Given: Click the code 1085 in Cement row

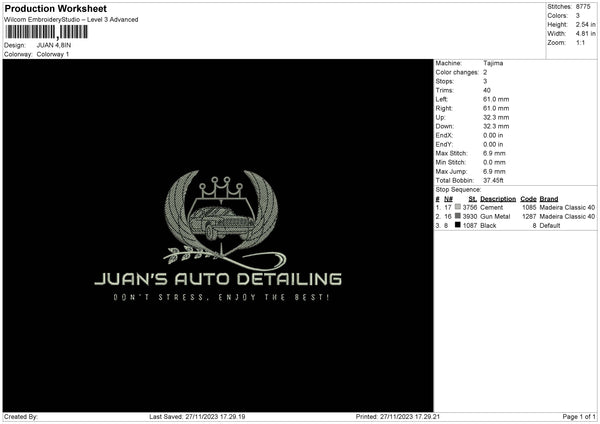Looking at the screenshot, I should coord(529,207).
